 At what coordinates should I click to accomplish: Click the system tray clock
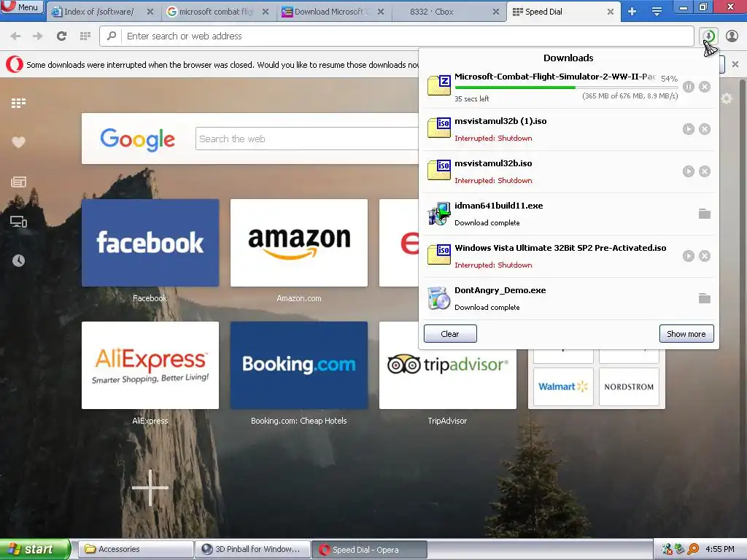pyautogui.click(x=720, y=550)
